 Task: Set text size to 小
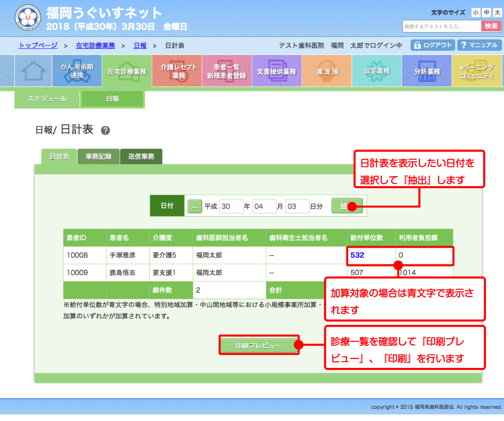pos(476,12)
